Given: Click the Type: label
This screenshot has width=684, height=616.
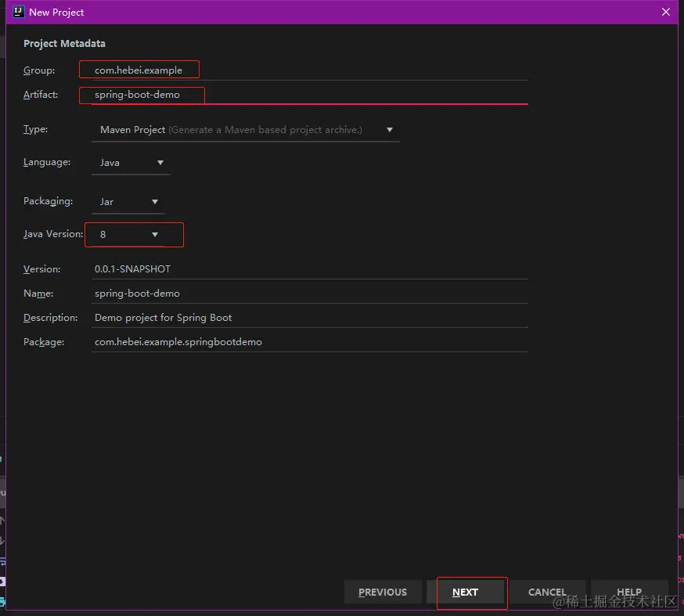Looking at the screenshot, I should (x=36, y=129).
